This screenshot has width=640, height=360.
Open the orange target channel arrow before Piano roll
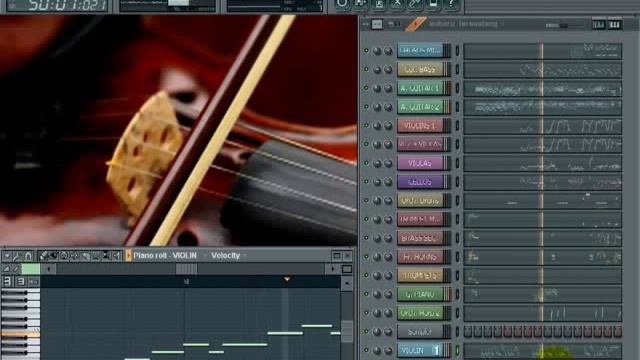[128, 256]
